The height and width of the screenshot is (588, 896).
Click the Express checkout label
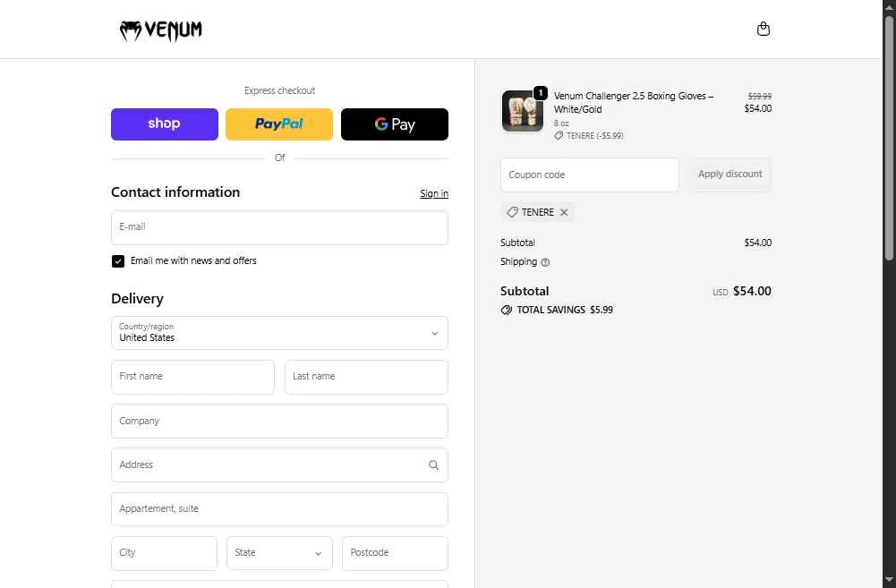tap(279, 90)
